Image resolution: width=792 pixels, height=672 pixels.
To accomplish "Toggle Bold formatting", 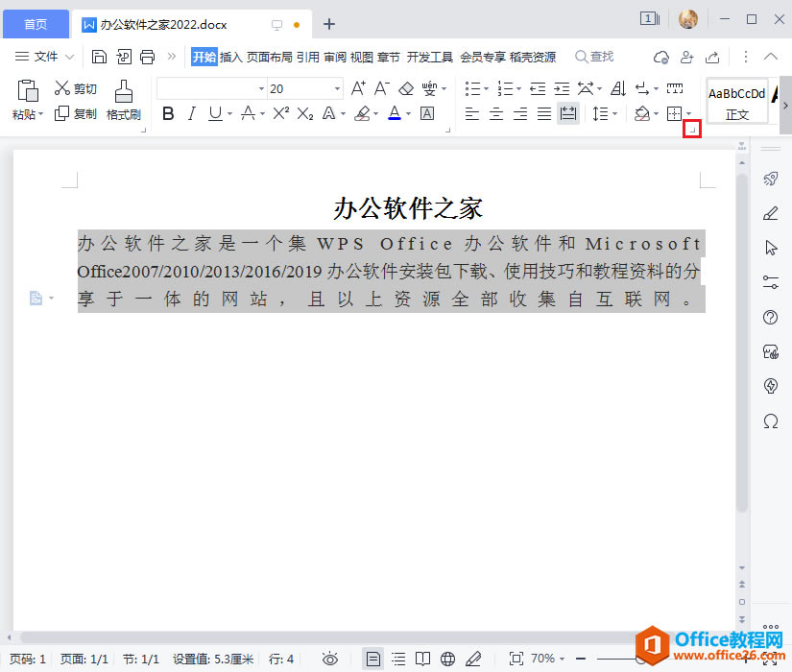I will [x=168, y=114].
